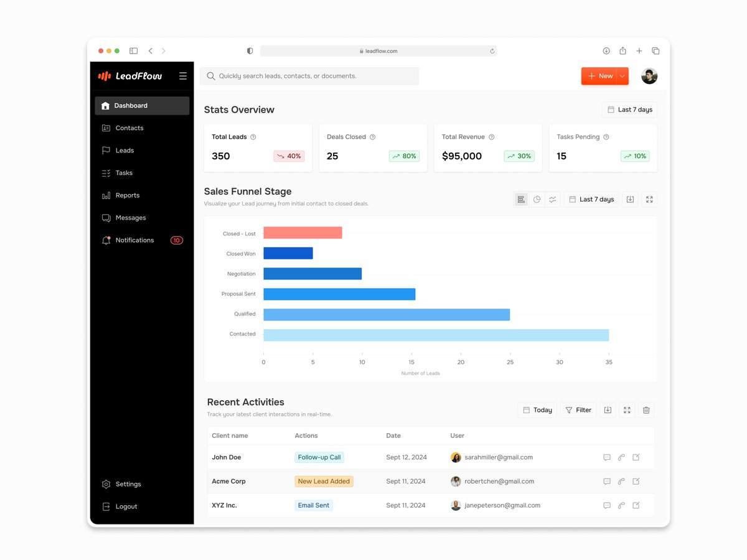
Task: Expand Sales Funnel chart to fullscreen
Action: [x=649, y=199]
